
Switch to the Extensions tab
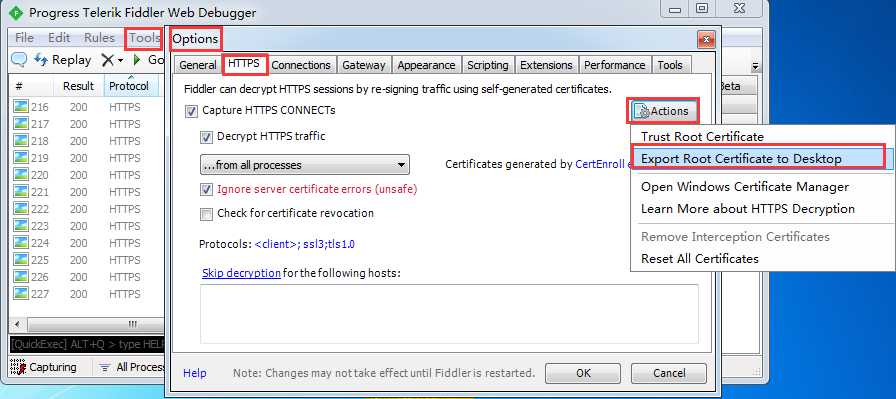click(x=546, y=65)
